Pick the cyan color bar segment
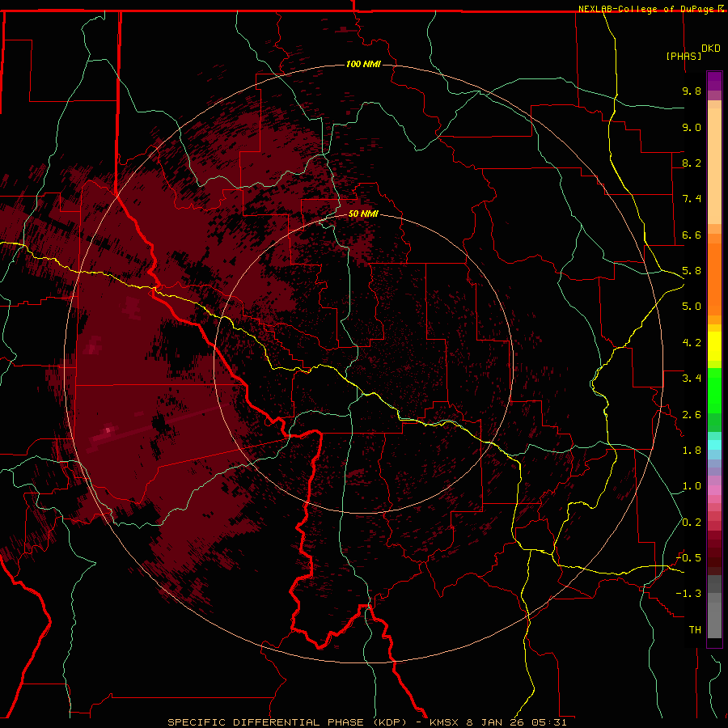The height and width of the screenshot is (728, 728). point(714,445)
